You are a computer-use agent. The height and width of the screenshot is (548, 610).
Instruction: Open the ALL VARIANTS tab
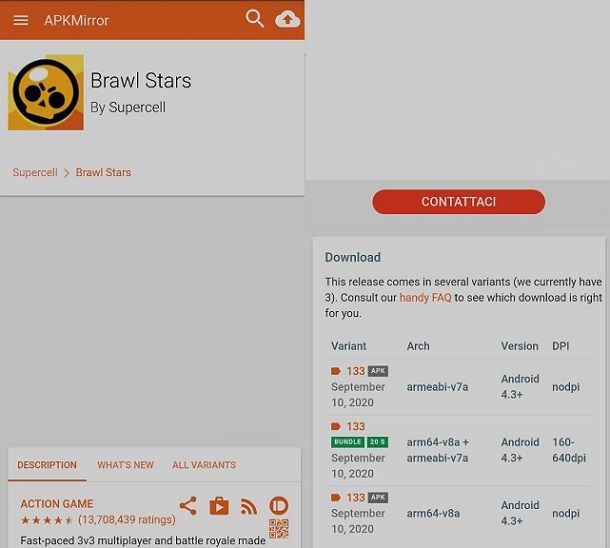click(204, 465)
